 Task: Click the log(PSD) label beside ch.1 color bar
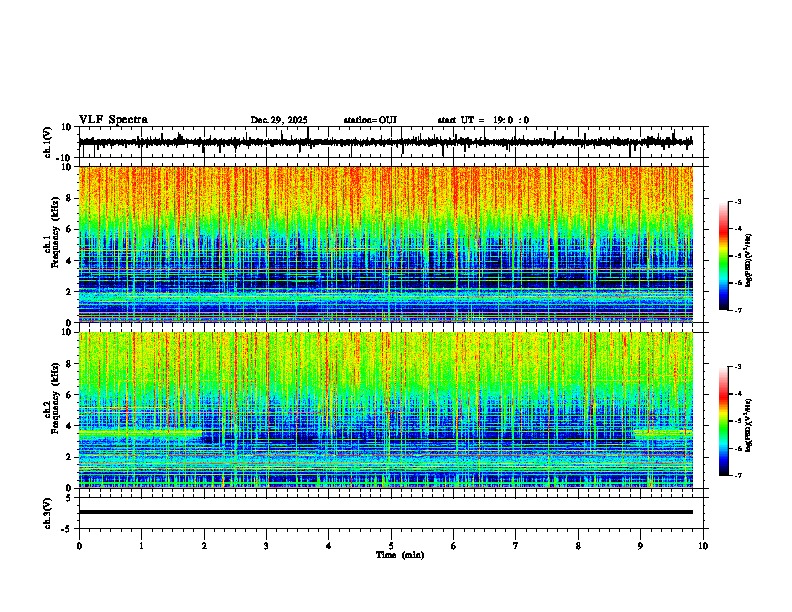749,261
